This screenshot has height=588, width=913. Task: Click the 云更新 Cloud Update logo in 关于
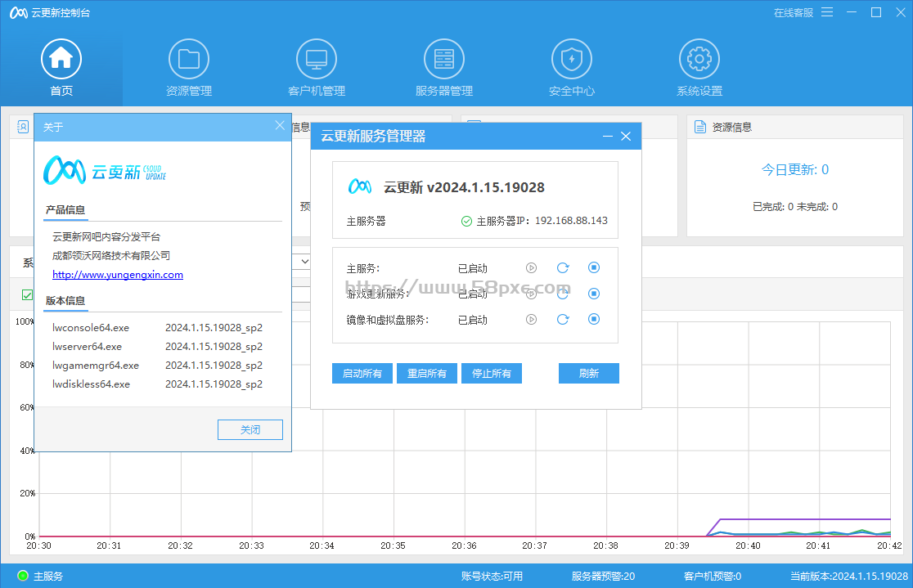[105, 170]
